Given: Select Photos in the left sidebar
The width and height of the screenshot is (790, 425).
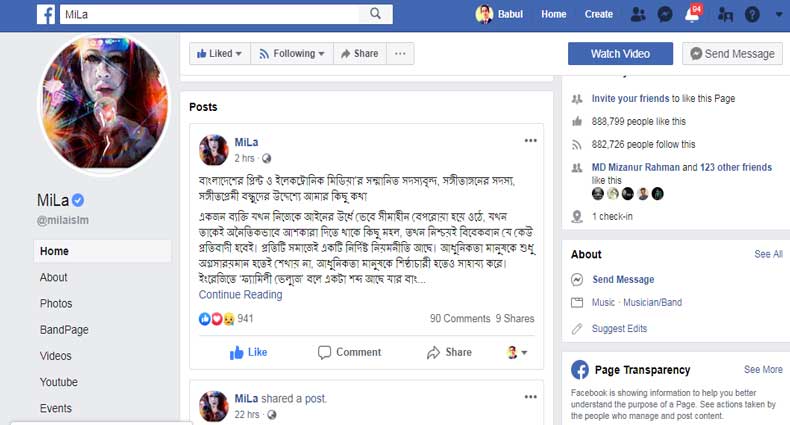Looking at the screenshot, I should click(x=56, y=303).
